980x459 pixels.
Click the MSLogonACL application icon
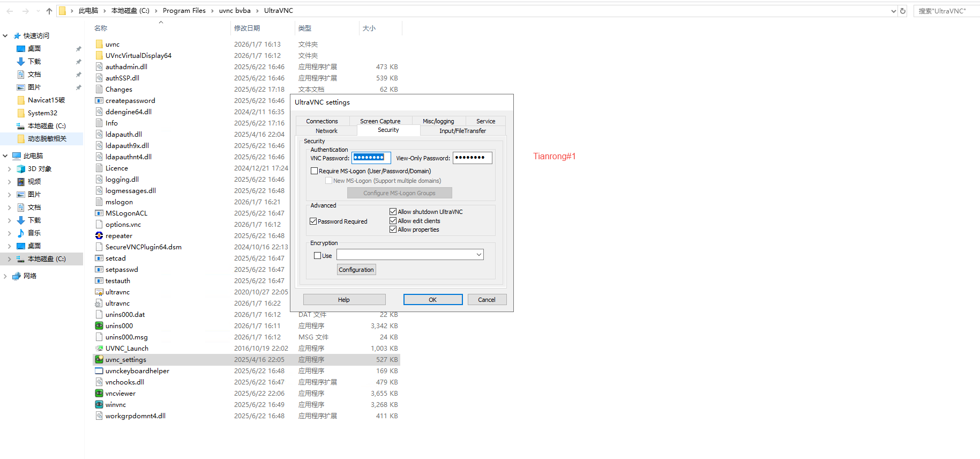tap(99, 213)
